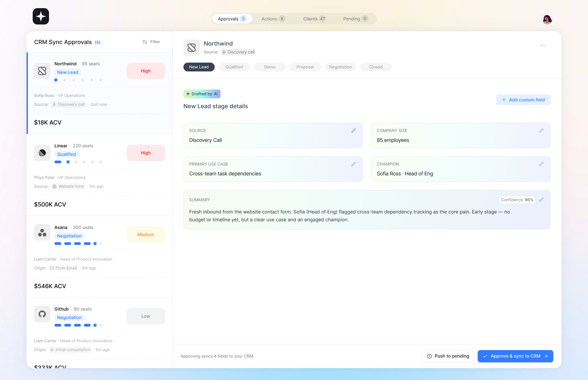The width and height of the screenshot is (588, 380).
Task: Click Push to pending button
Action: 448,356
